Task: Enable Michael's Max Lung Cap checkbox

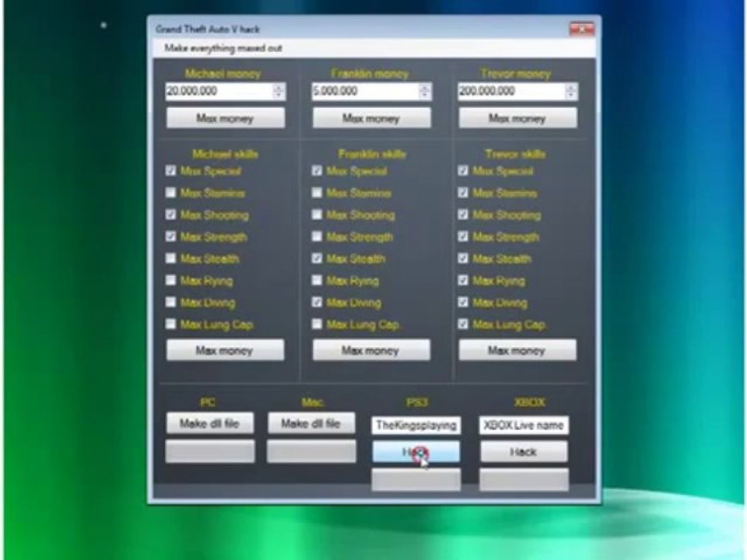Action: click(x=170, y=324)
